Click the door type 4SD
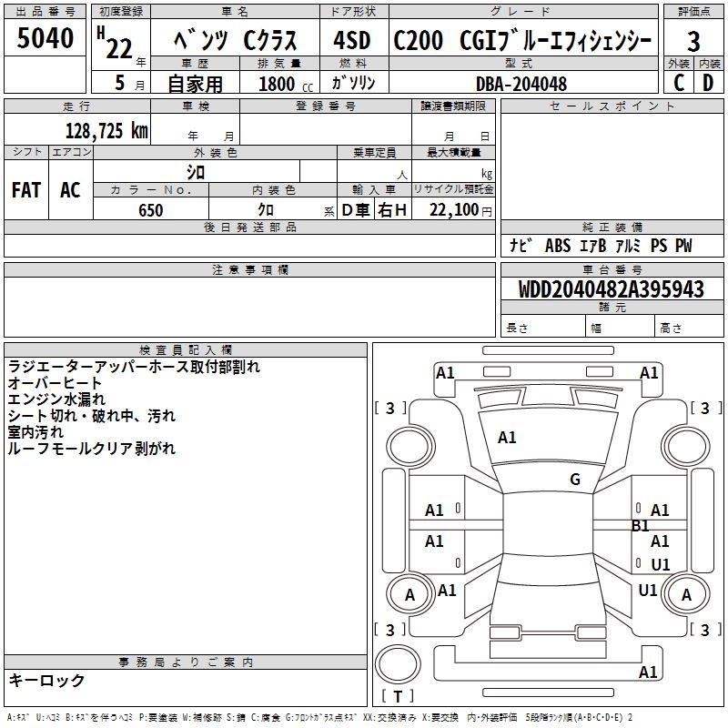This screenshot has width=728, height=728. click(352, 40)
